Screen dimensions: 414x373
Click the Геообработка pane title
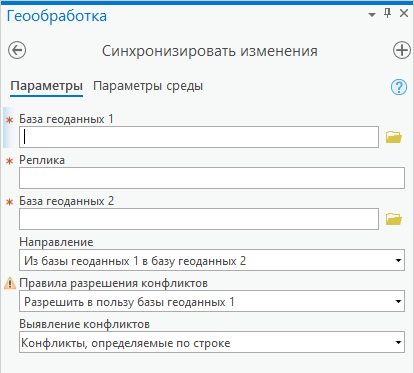coord(57,16)
